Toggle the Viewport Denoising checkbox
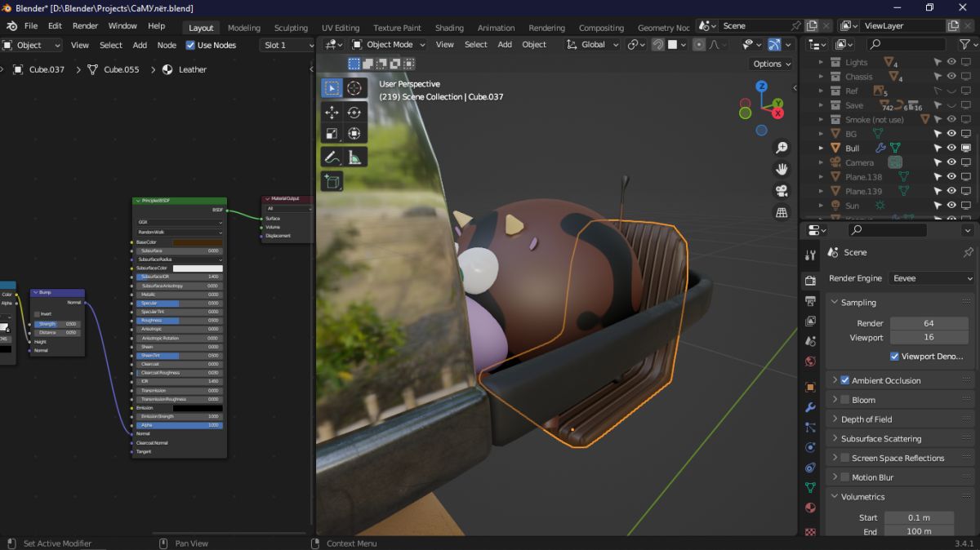 click(x=895, y=357)
